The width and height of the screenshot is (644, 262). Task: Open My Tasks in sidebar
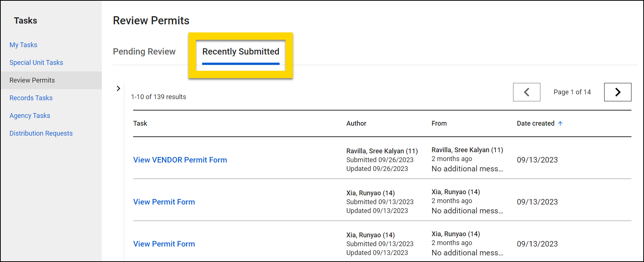(23, 45)
